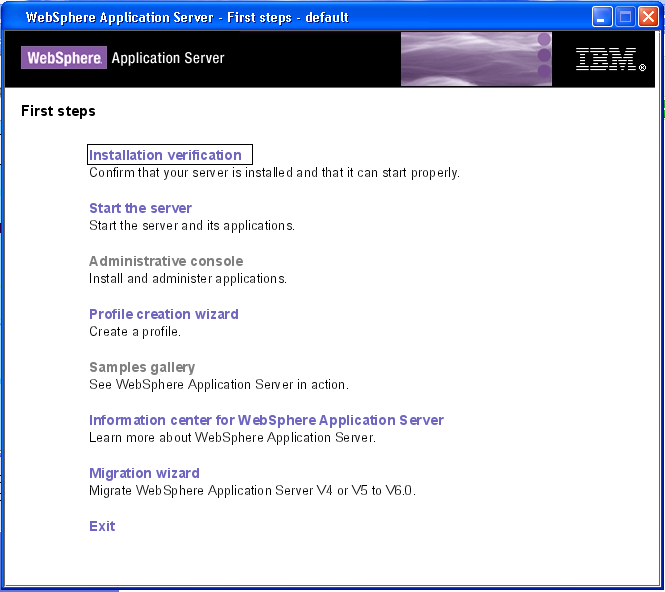
Task: Click the IBM logo
Action: point(611,59)
